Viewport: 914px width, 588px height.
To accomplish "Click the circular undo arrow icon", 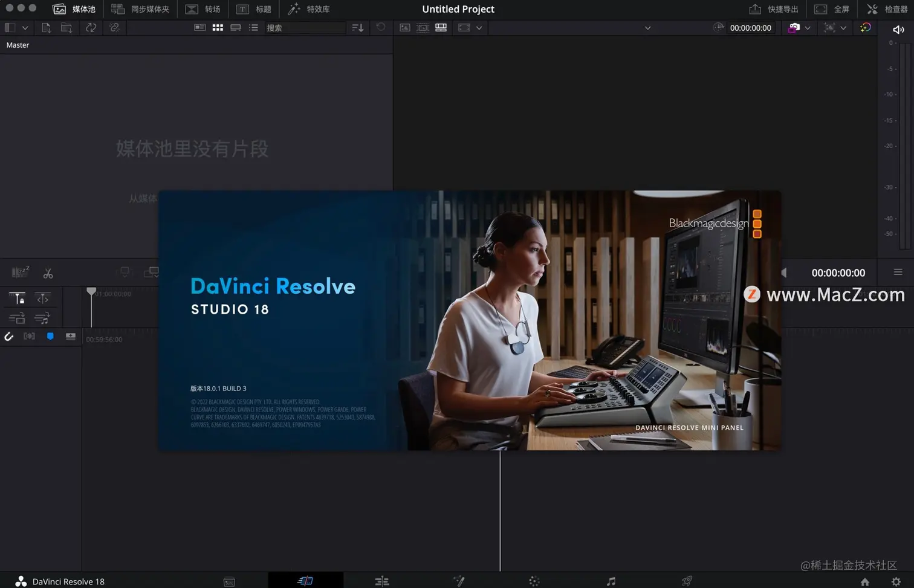I will [380, 27].
